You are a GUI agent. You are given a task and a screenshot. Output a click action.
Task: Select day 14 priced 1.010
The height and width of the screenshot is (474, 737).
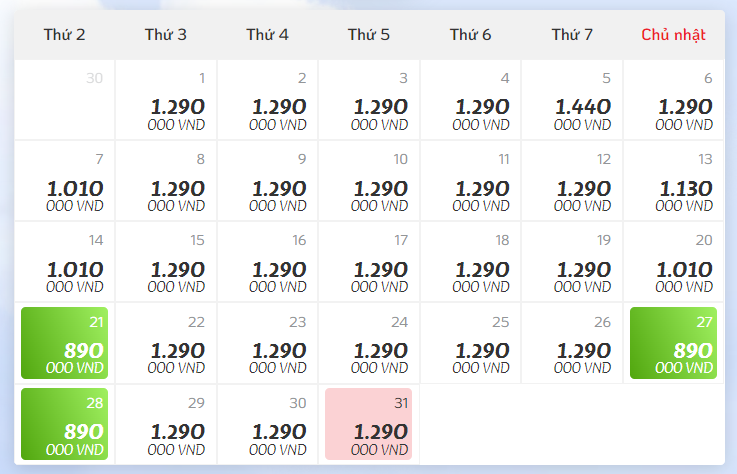[64, 261]
